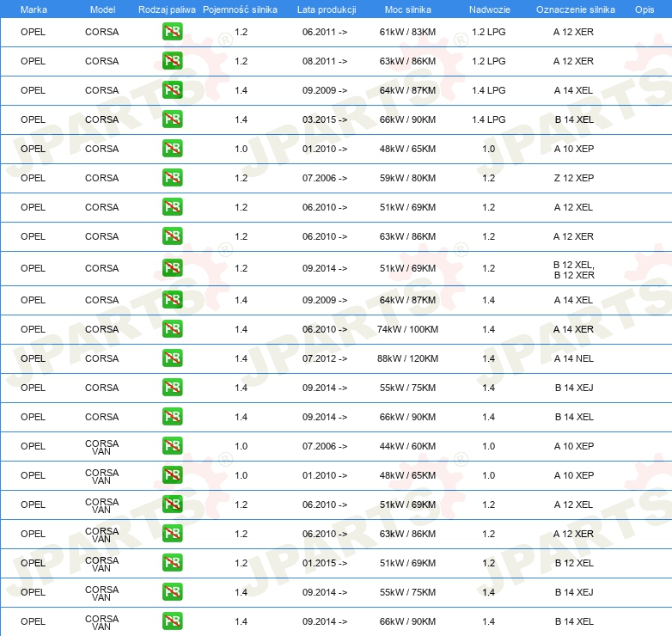Click the fuel icon in the A 14 NEL row
The height and width of the screenshot is (636, 672).
click(x=172, y=358)
